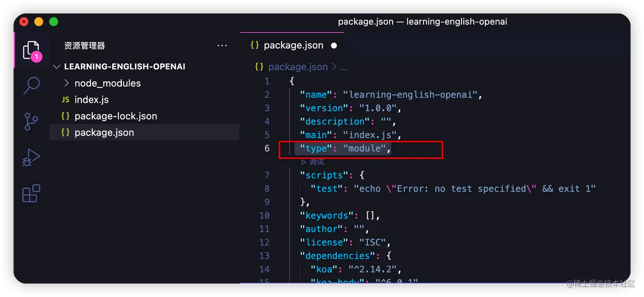Click the braces icon beside package-lock.json

[x=65, y=116]
